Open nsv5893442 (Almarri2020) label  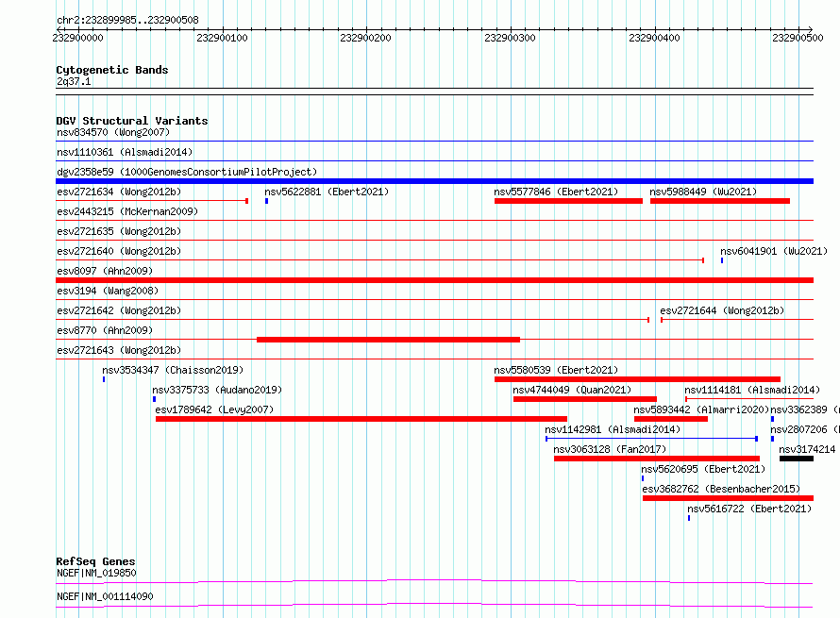pos(702,409)
